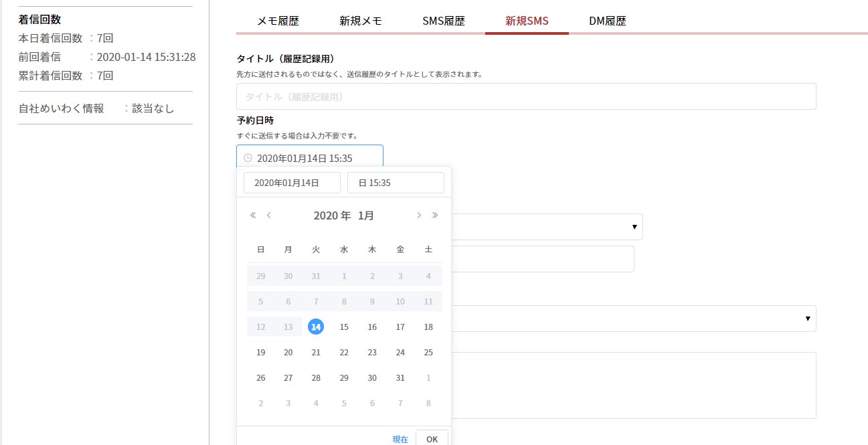Click the date input showing 2020年01月14日

(292, 183)
